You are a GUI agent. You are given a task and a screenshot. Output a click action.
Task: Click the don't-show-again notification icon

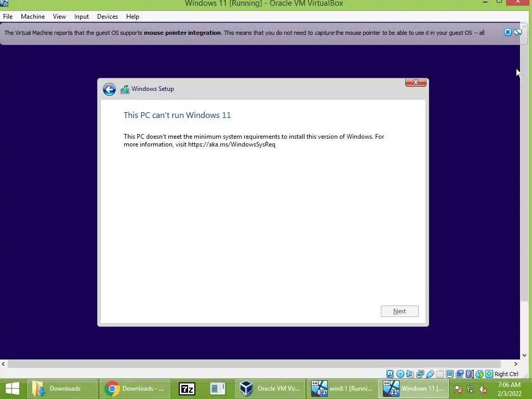pos(518,32)
